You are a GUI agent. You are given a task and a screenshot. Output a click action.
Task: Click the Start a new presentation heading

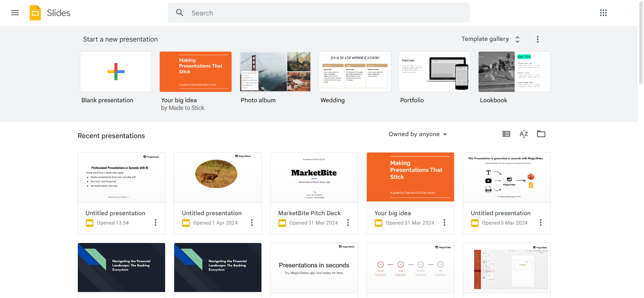point(120,39)
